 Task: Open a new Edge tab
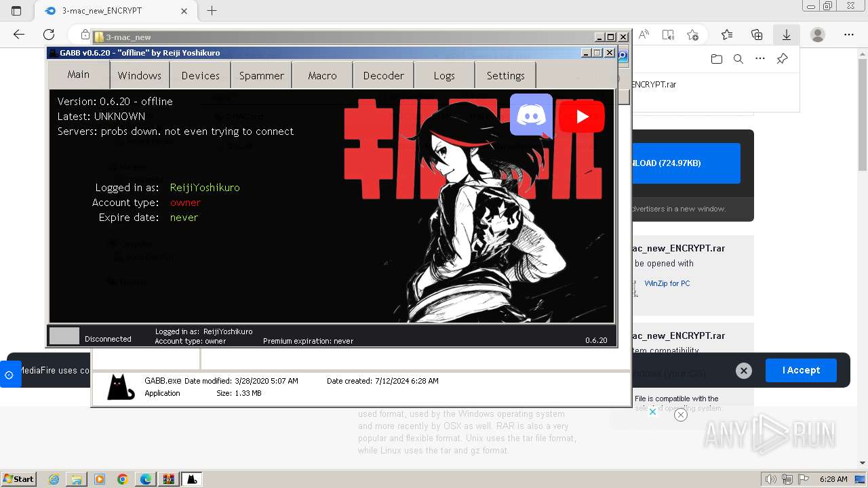click(x=212, y=11)
